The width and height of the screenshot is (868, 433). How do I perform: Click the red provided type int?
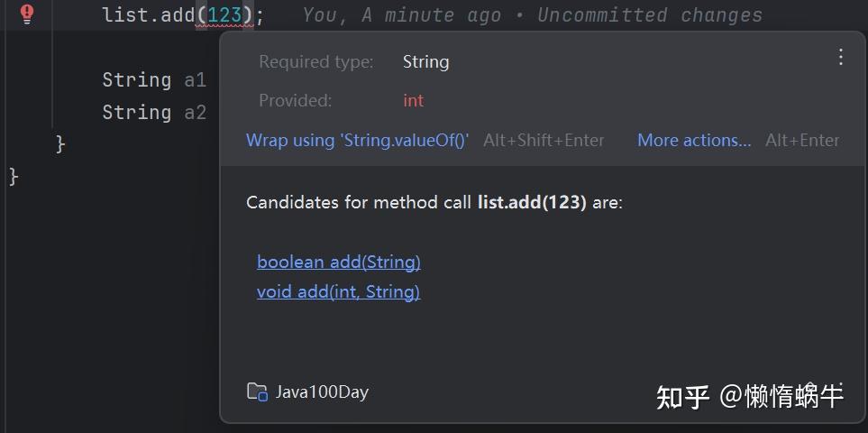pyautogui.click(x=413, y=100)
